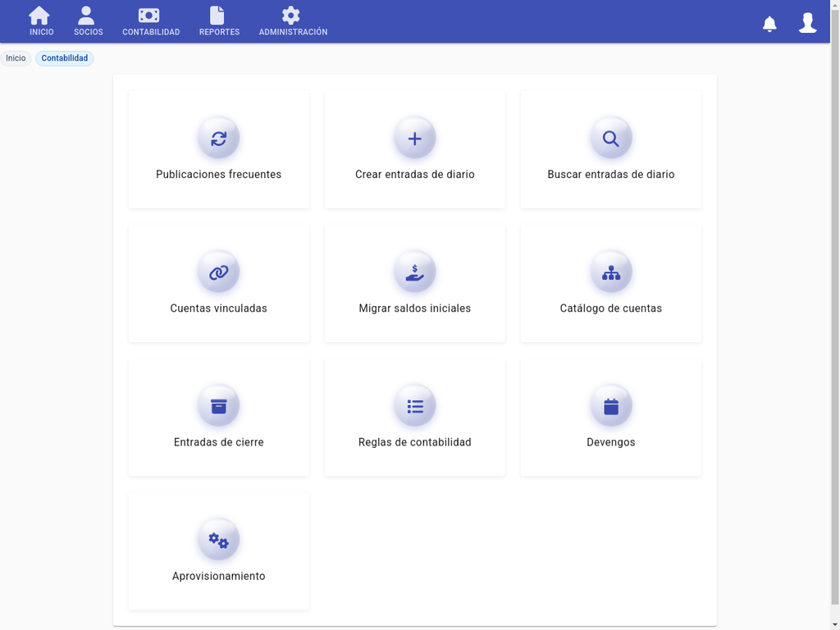Click the archive box icon for Entradas de cierre
The image size is (840, 630).
tap(218, 406)
